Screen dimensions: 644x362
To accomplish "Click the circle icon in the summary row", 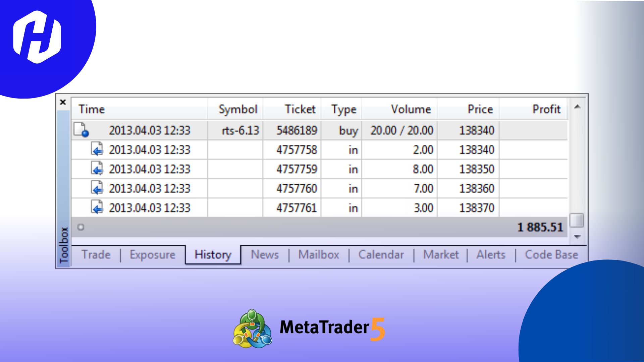I will tap(80, 227).
